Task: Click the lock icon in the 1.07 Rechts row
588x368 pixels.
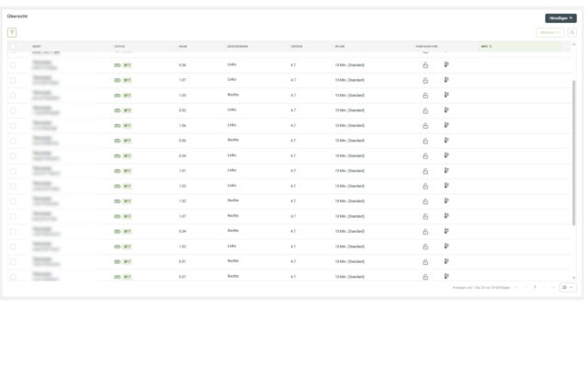Action: click(x=425, y=216)
